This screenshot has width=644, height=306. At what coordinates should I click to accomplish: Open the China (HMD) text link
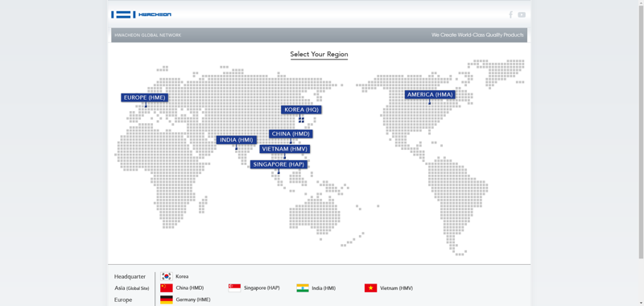coord(190,288)
